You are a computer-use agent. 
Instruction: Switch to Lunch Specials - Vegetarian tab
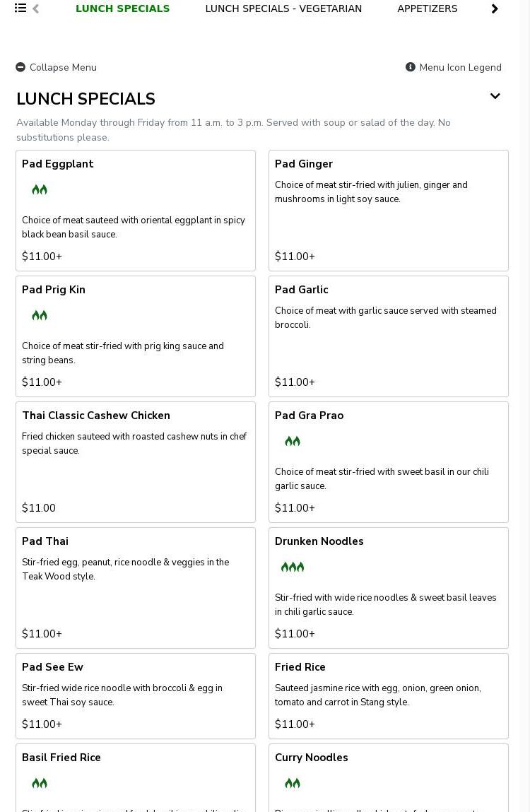283,8
